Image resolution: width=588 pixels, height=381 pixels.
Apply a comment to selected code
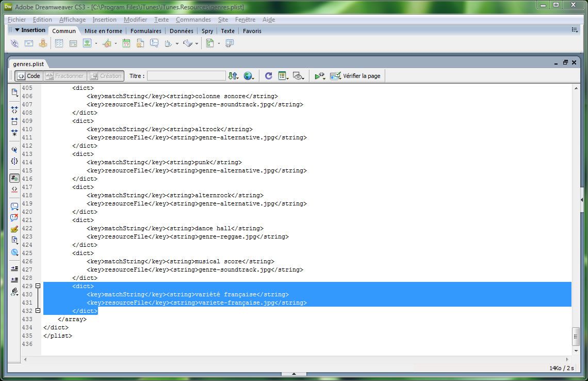coord(14,206)
